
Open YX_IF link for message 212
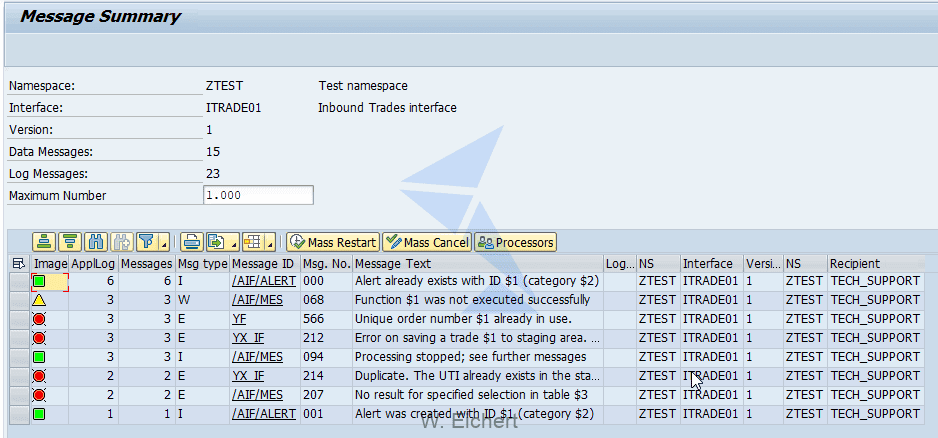tap(248, 338)
